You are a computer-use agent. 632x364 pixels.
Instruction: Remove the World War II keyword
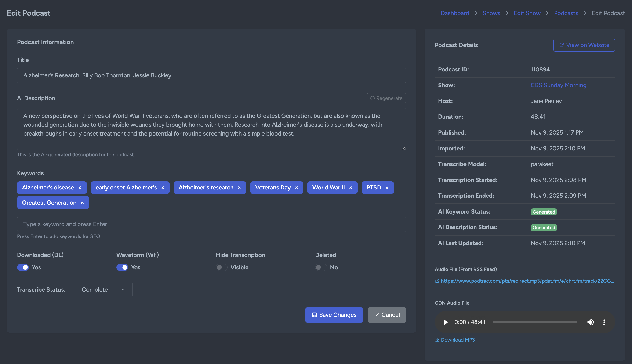(350, 188)
